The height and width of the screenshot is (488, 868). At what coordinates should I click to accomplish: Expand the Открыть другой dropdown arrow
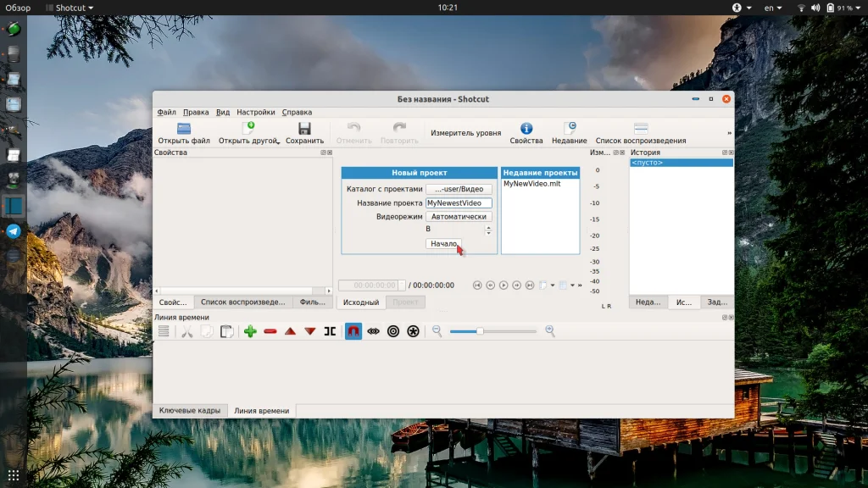coord(277,142)
